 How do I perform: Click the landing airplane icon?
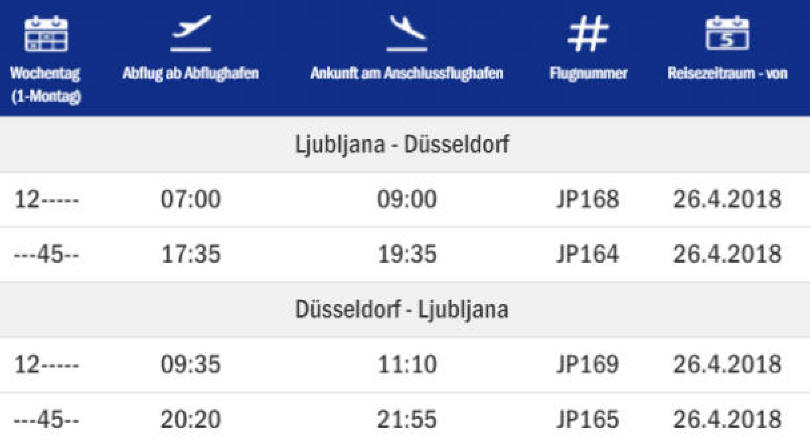407,33
